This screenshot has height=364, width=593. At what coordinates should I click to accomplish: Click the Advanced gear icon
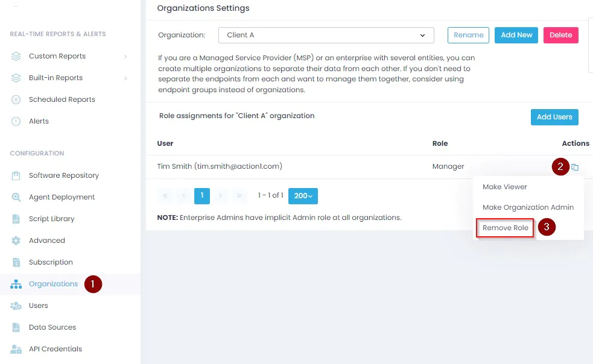pyautogui.click(x=16, y=241)
